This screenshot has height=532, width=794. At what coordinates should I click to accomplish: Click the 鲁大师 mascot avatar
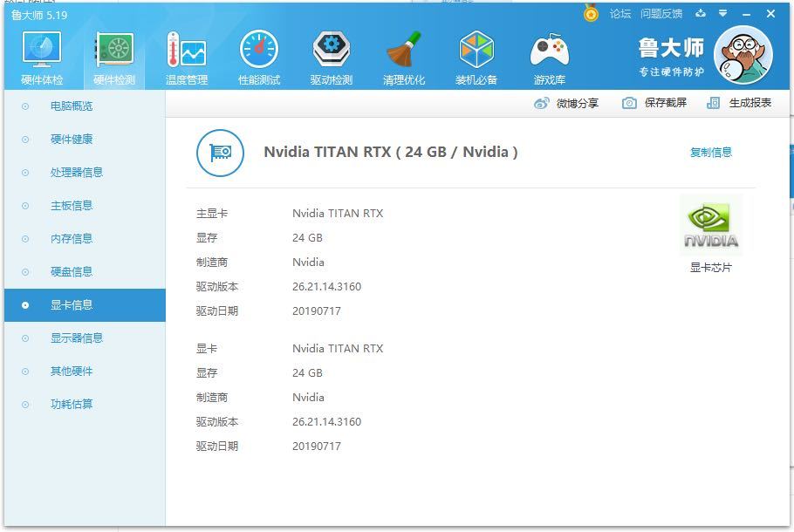coord(743,55)
